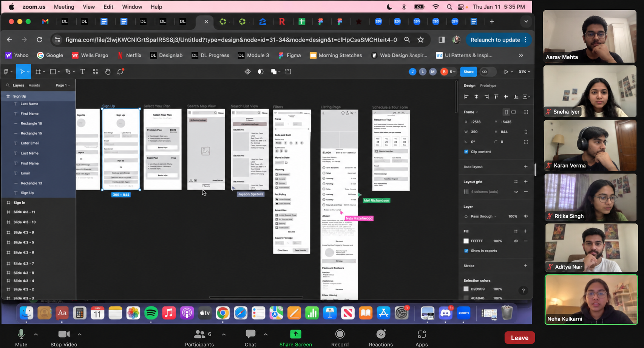Viewport: 644px width, 348px height.
Task: Expand hidden bookmarks chevron
Action: (521, 55)
